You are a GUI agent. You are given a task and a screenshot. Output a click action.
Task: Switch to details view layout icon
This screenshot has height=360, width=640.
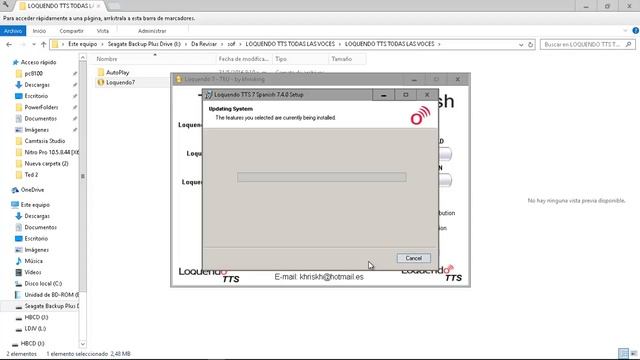(623, 353)
